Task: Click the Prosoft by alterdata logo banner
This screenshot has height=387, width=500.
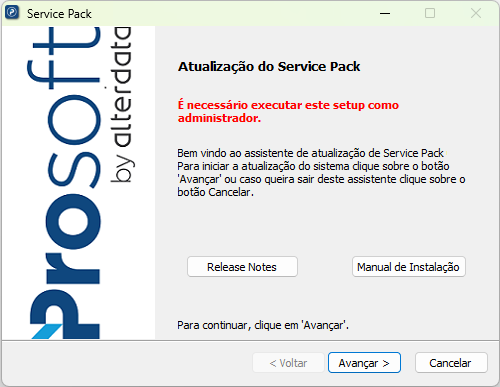Action: pyautogui.click(x=79, y=183)
